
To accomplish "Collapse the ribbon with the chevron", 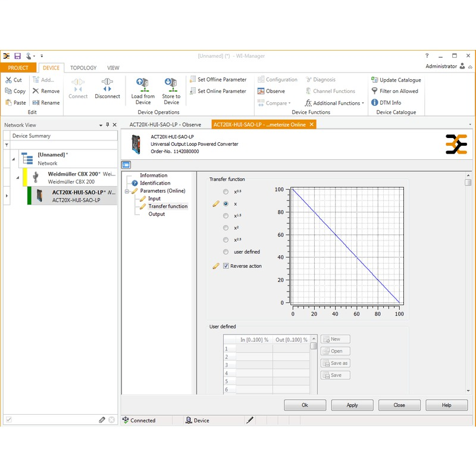I will point(470,67).
